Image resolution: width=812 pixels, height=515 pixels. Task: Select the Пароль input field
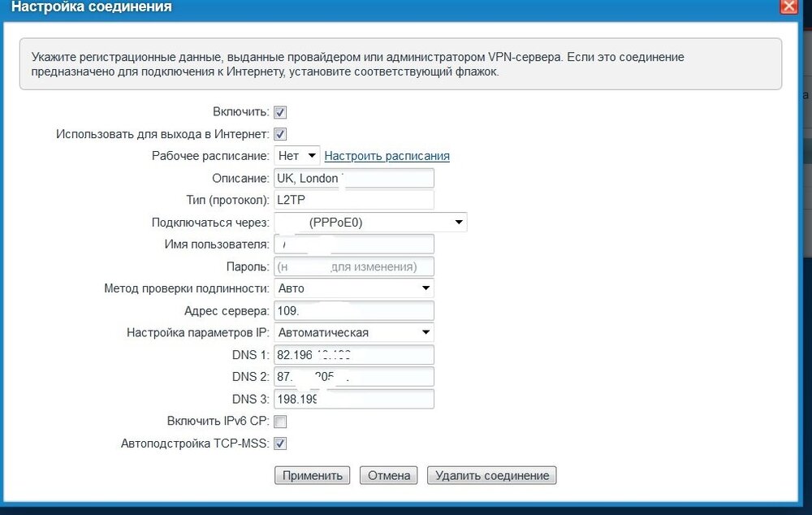coord(354,266)
